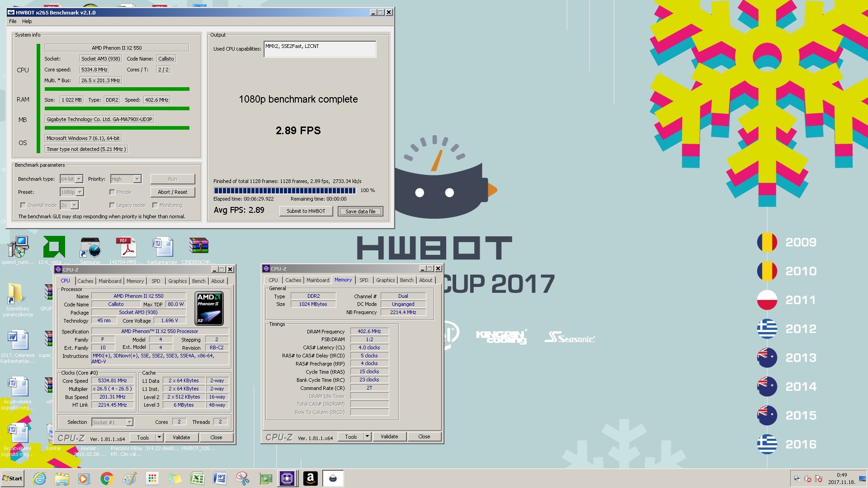
Task: Open the Priority High dropdown
Action: pyautogui.click(x=137, y=179)
